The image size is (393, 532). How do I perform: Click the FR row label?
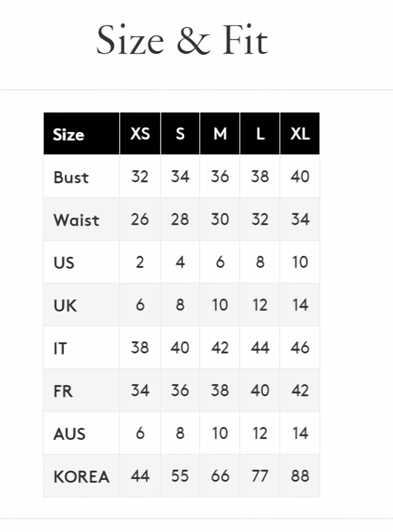pos(63,391)
